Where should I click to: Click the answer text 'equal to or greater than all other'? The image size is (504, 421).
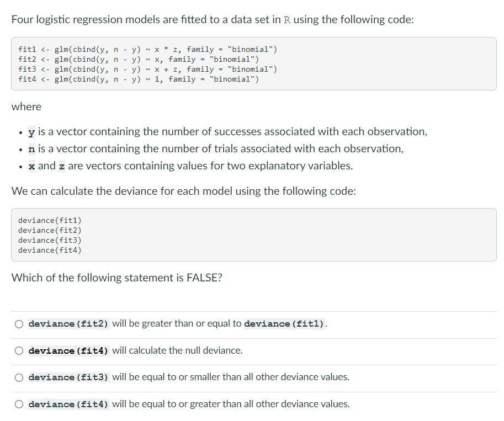231,404
